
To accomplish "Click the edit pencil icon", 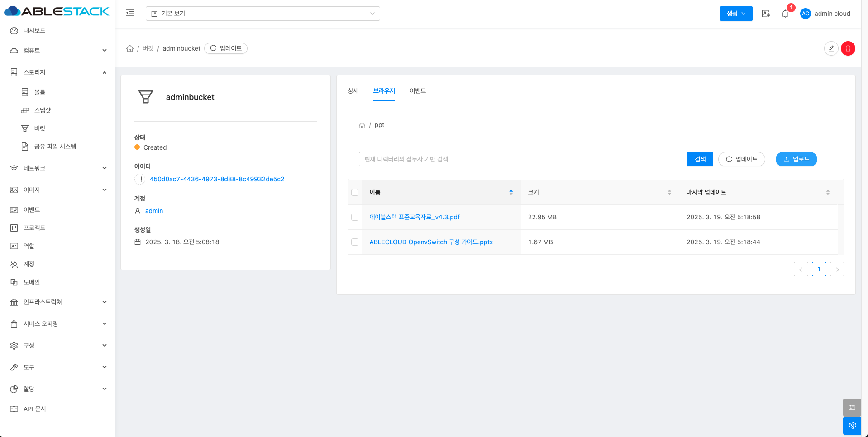I will [x=831, y=48].
